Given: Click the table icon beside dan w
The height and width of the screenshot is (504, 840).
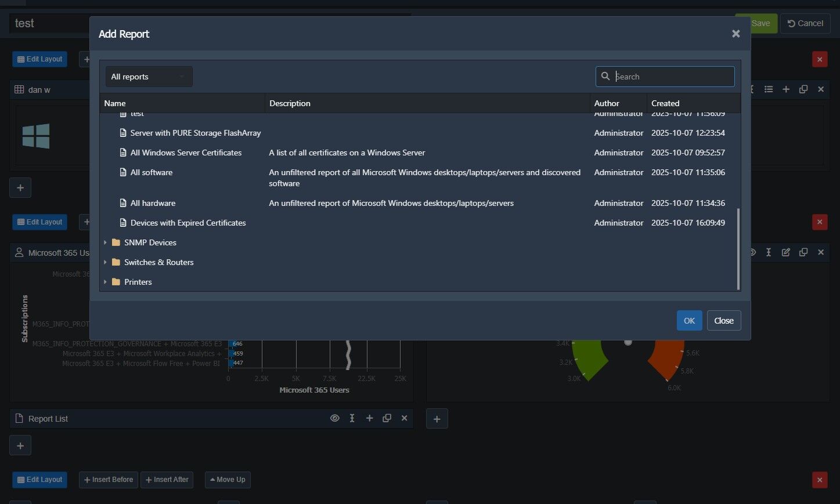Looking at the screenshot, I should pyautogui.click(x=19, y=89).
